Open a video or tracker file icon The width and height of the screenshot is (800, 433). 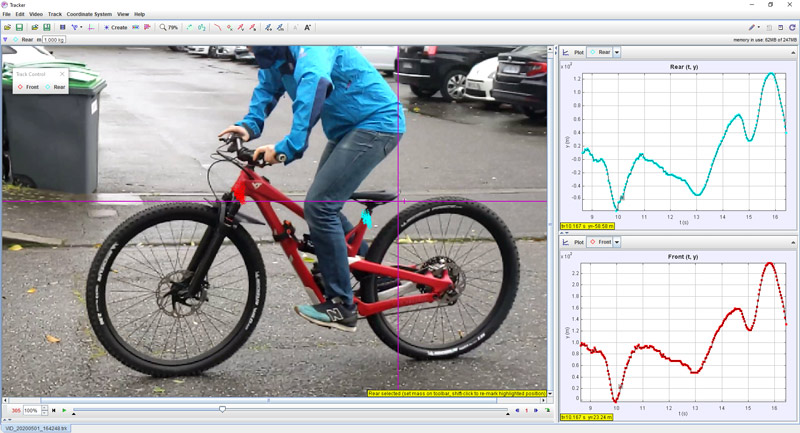(8, 28)
